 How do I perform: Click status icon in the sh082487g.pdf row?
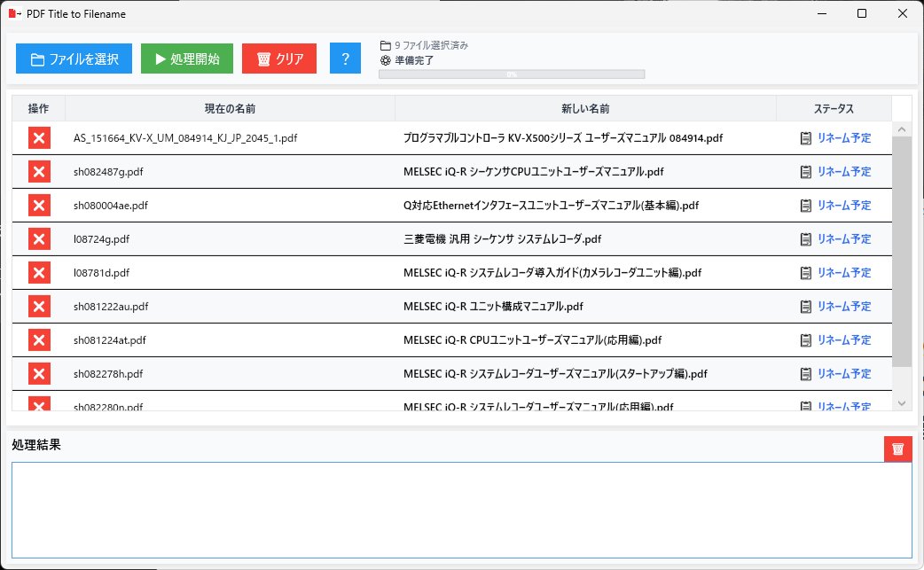coord(805,172)
